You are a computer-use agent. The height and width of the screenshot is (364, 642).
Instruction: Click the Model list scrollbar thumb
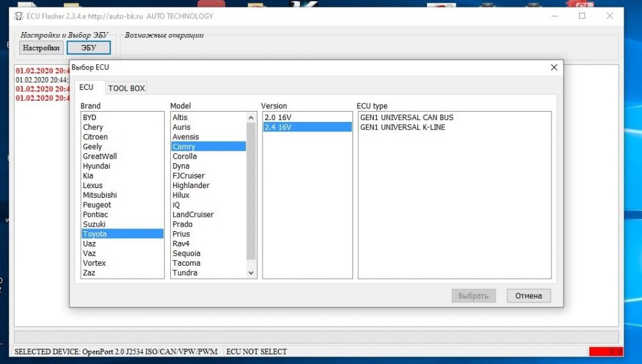[x=251, y=191]
